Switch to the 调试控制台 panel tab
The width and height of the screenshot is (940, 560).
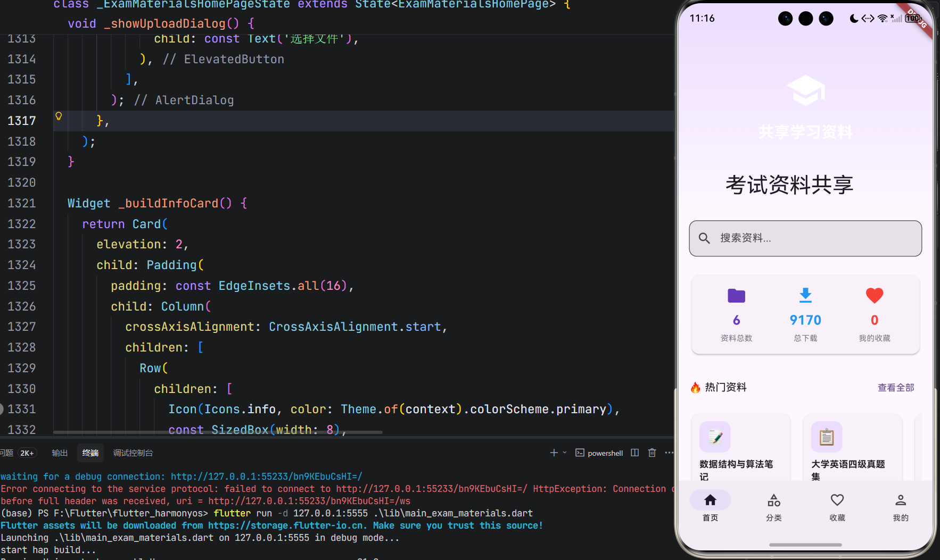[133, 453]
